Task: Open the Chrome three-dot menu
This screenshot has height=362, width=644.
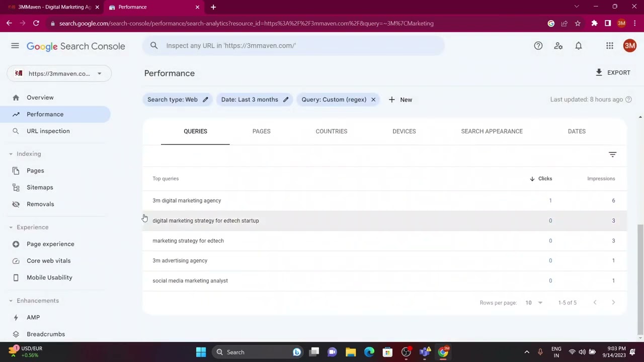Action: [x=634, y=23]
